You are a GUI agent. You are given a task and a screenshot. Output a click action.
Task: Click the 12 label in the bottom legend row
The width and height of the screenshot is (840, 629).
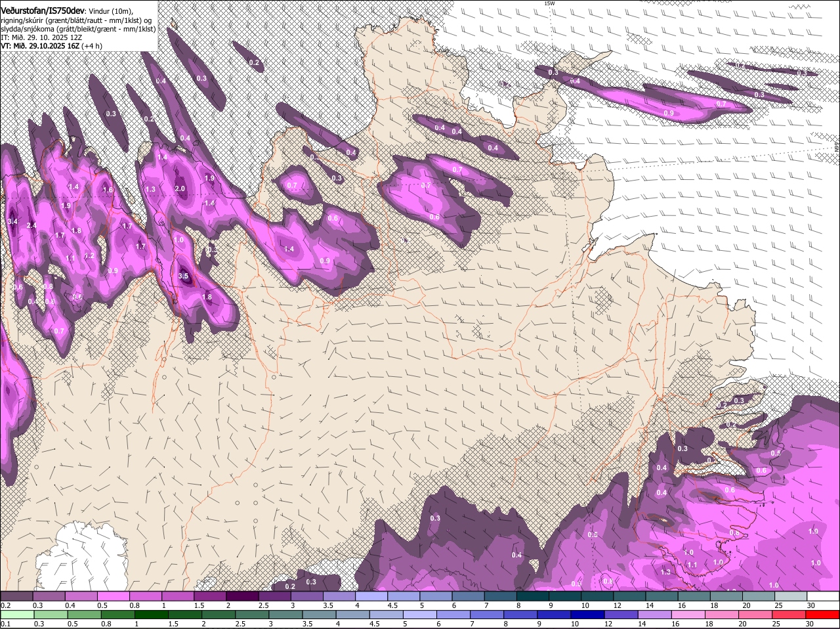tap(608, 624)
